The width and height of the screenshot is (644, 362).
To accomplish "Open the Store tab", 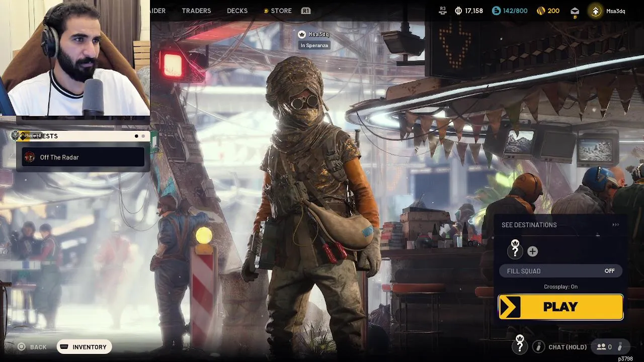I will coord(278,11).
